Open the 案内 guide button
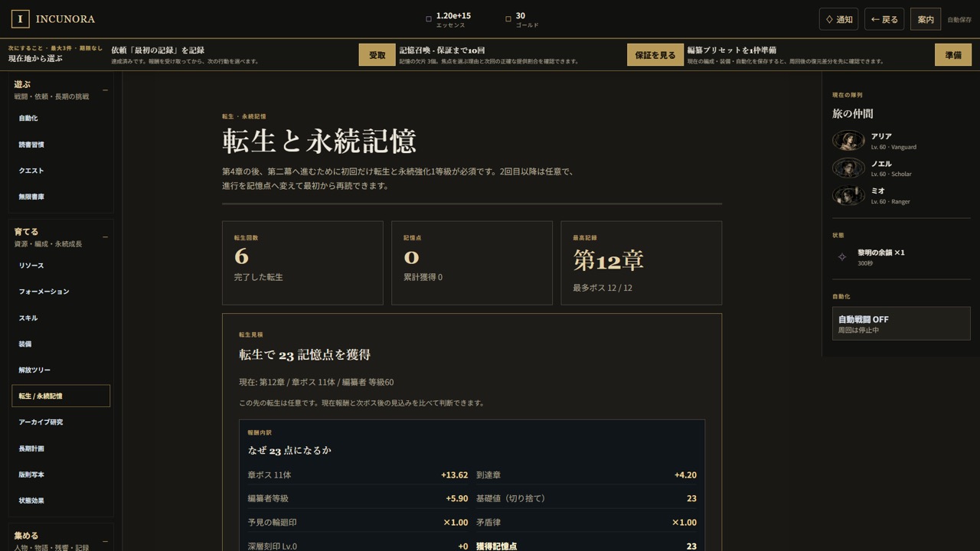Screen dimensions: 980x551 (926, 19)
